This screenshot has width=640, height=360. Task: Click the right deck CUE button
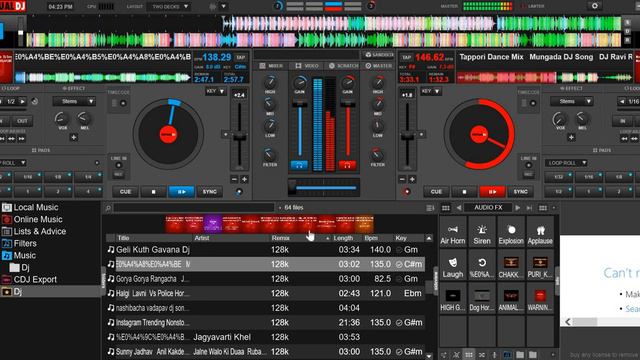[436, 191]
